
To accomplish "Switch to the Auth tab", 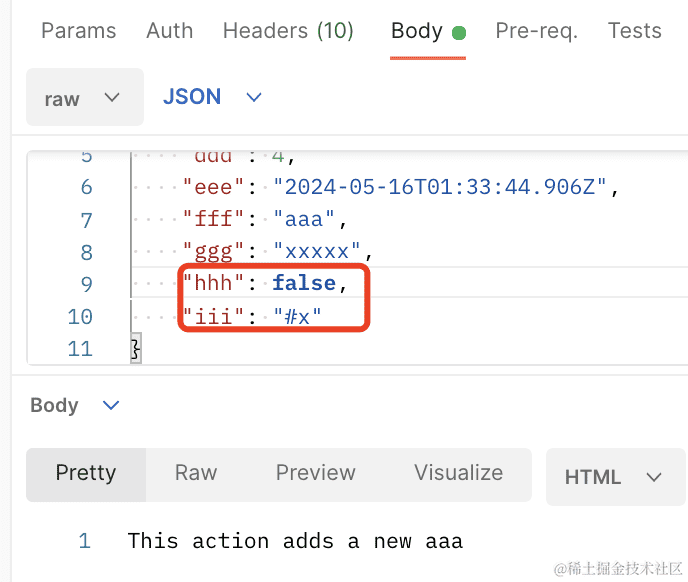I will (169, 31).
